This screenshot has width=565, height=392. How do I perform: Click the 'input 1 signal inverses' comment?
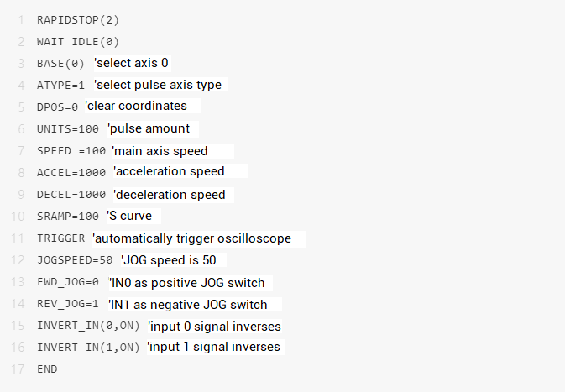[x=214, y=347]
